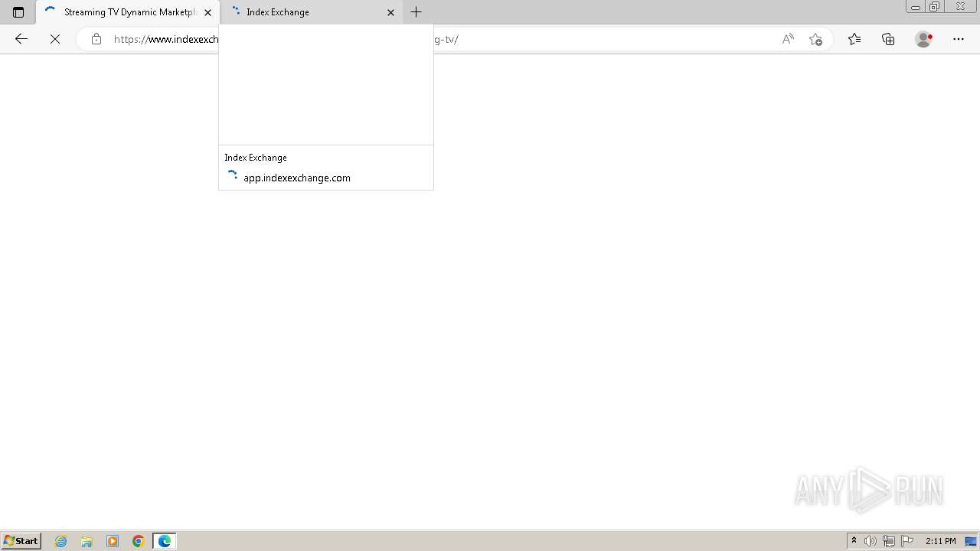980x551 pixels.
Task: Open Collections panel
Action: click(888, 39)
